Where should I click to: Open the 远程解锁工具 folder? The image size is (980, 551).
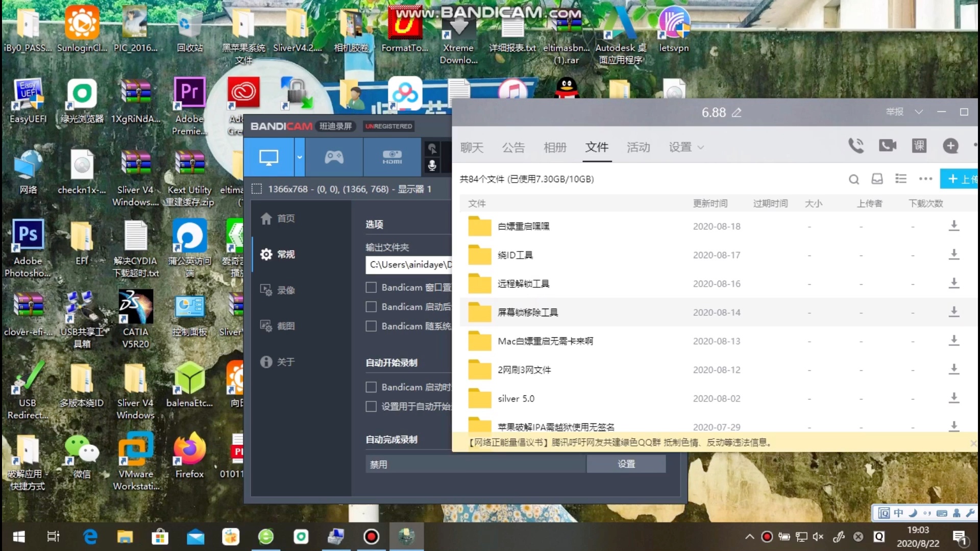pyautogui.click(x=523, y=284)
